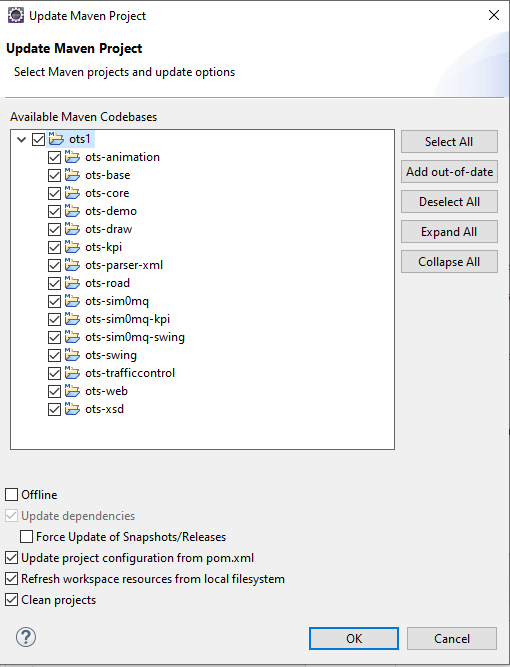Collapse the ots1 tree node
This screenshot has height=667, width=510.
click(21, 140)
